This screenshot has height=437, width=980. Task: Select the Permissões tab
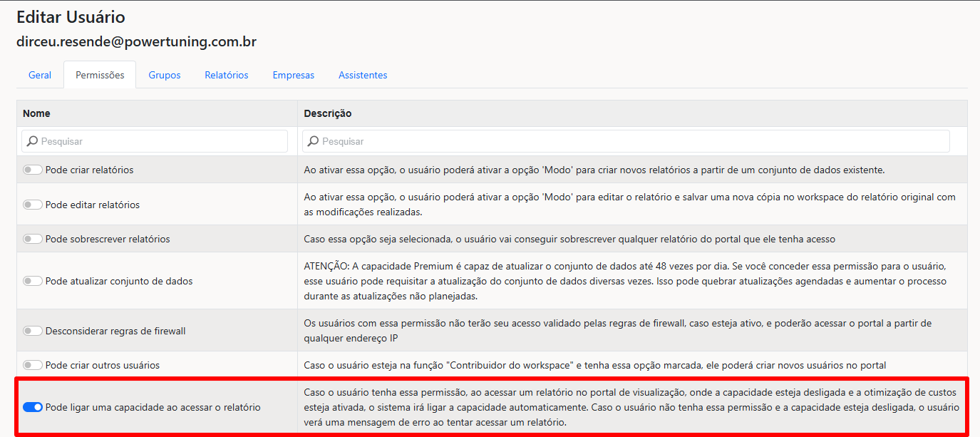coord(100,75)
